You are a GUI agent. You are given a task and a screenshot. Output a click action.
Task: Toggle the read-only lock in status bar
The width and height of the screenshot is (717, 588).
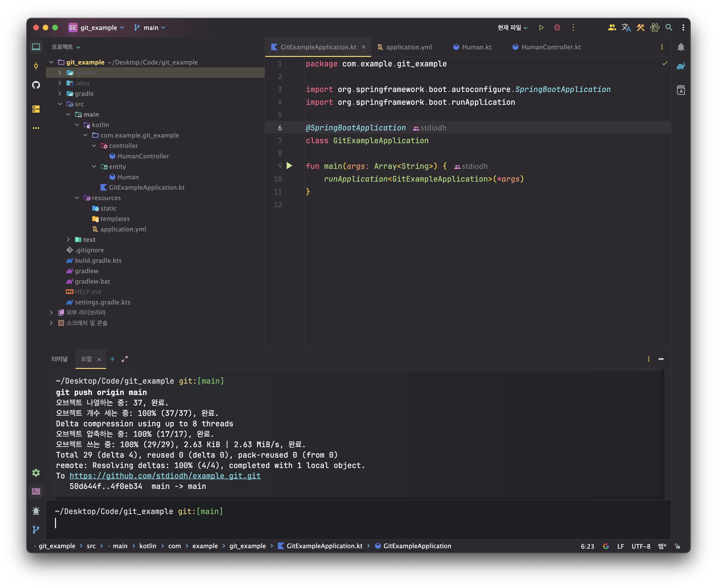click(677, 546)
